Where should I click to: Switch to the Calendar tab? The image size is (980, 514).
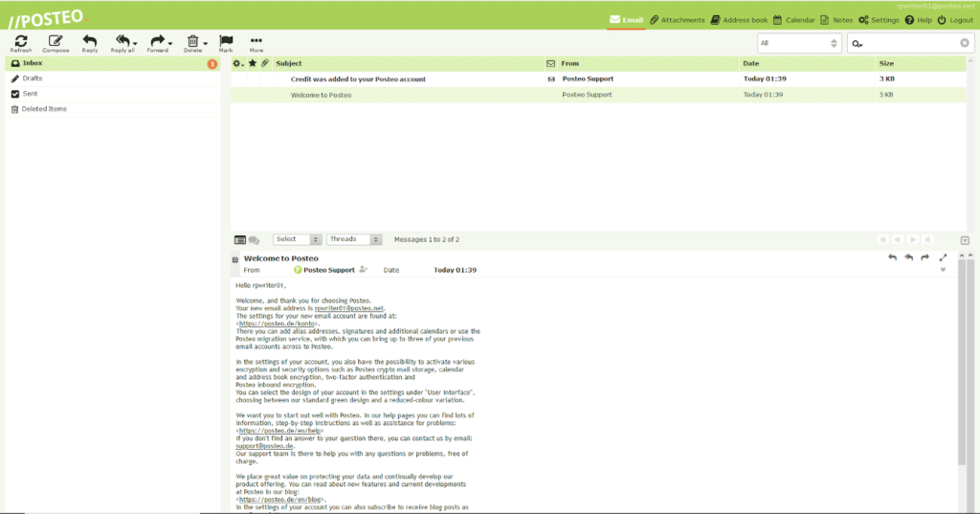click(x=793, y=20)
